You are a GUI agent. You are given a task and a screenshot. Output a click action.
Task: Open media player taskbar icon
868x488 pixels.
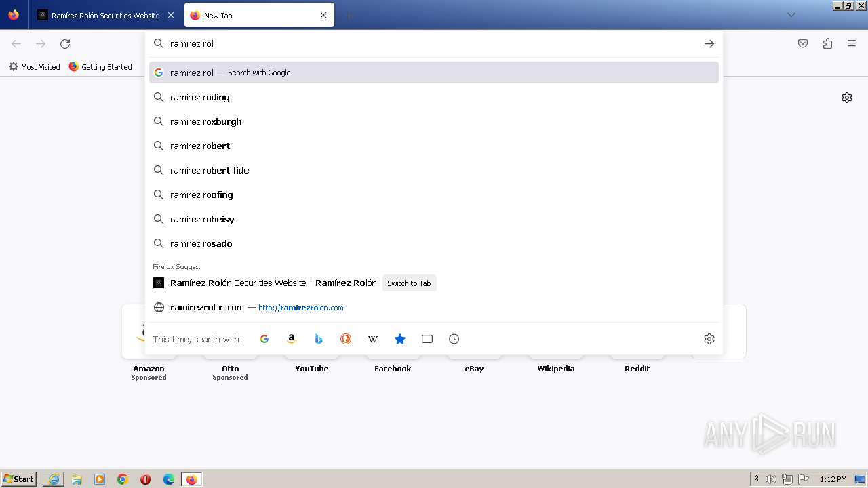pos(100,479)
